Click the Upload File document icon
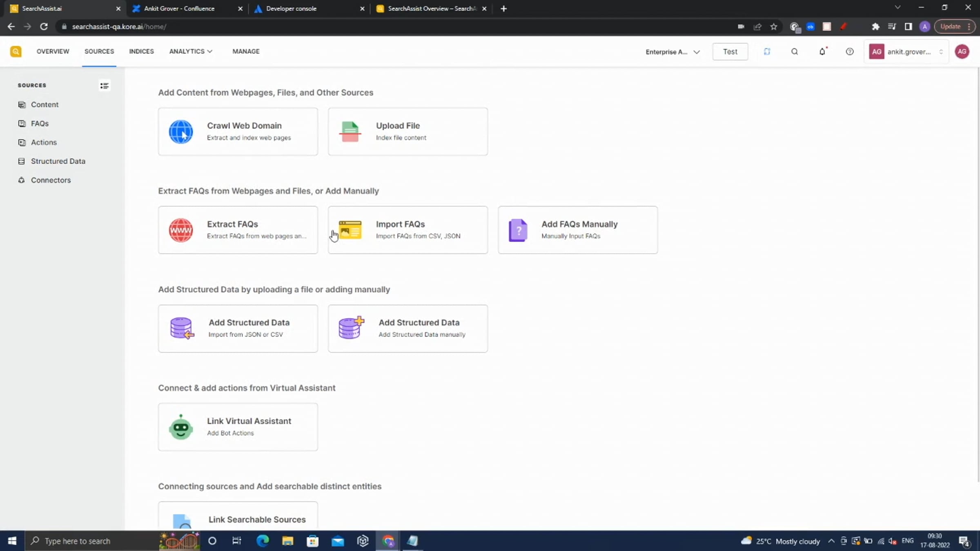The height and width of the screenshot is (551, 980). click(350, 131)
